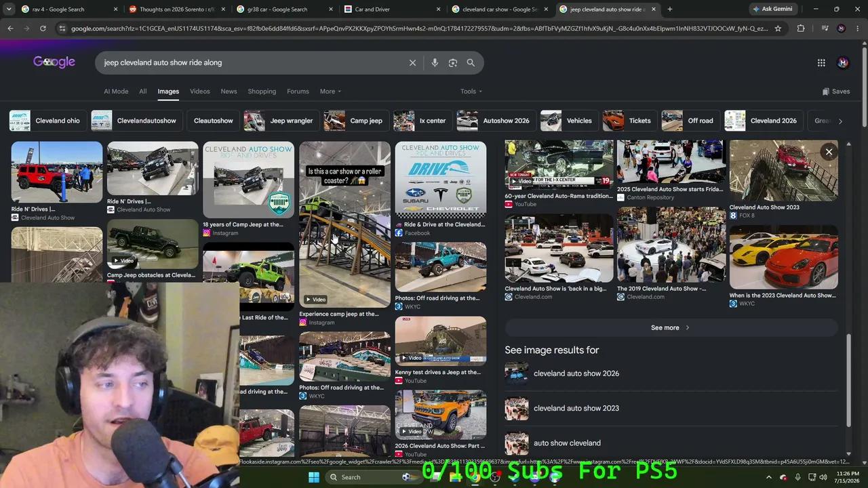Open Ride & Drive at the Cleveland Facebook image
Viewport: 868px width, 488px height.
coord(441,180)
